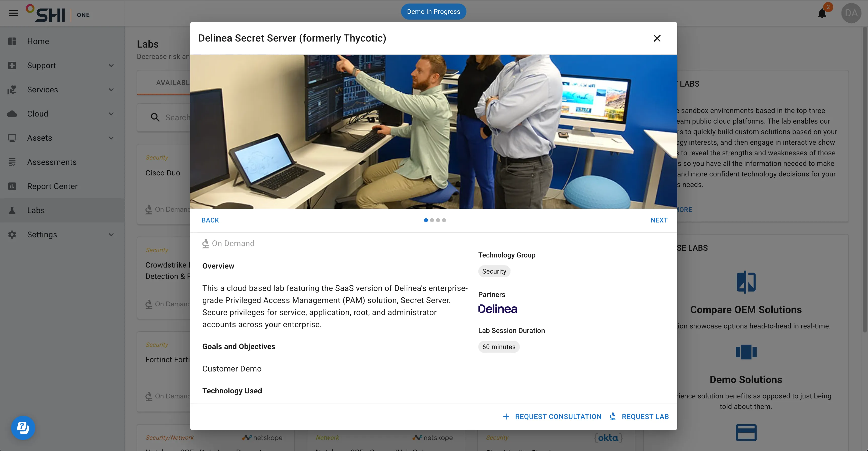Close the Delinea Secret Server dialog
This screenshot has height=451, width=868.
tap(657, 39)
